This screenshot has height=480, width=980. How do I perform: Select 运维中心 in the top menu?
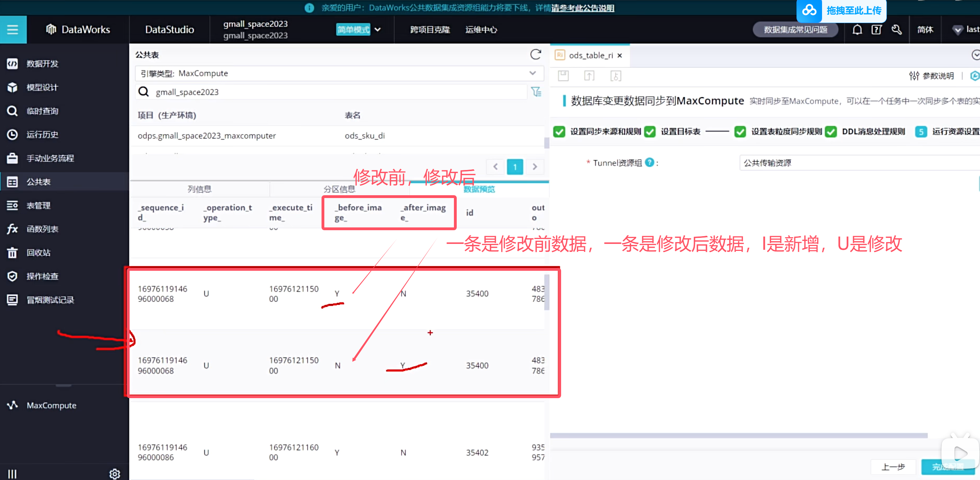[481, 30]
